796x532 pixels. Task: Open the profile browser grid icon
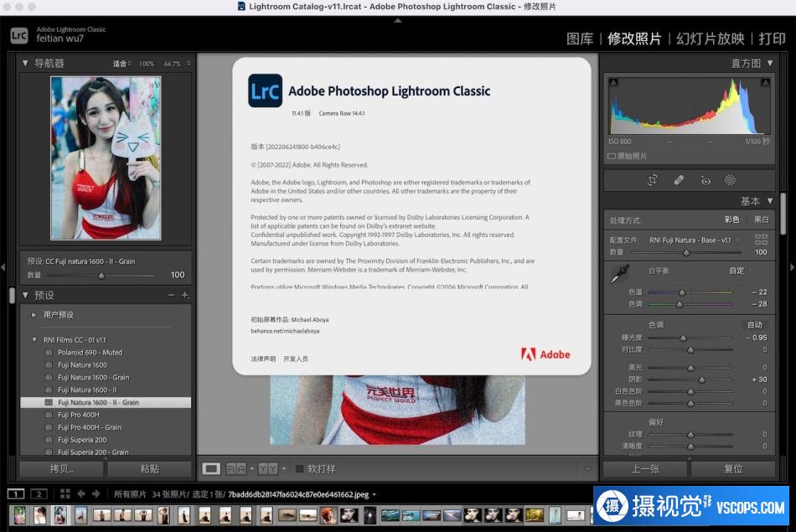[x=761, y=240]
